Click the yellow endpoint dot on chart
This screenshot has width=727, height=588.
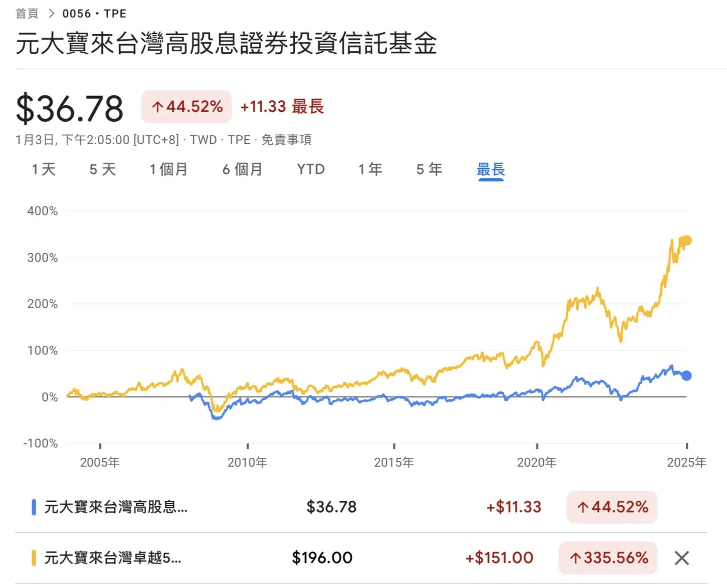point(686,240)
